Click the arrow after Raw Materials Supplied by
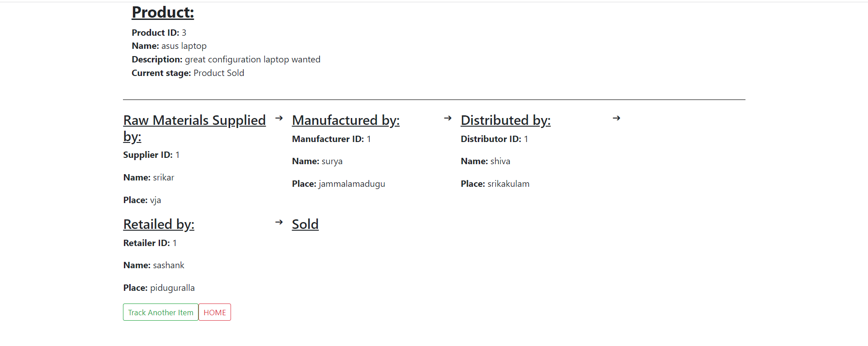 278,118
